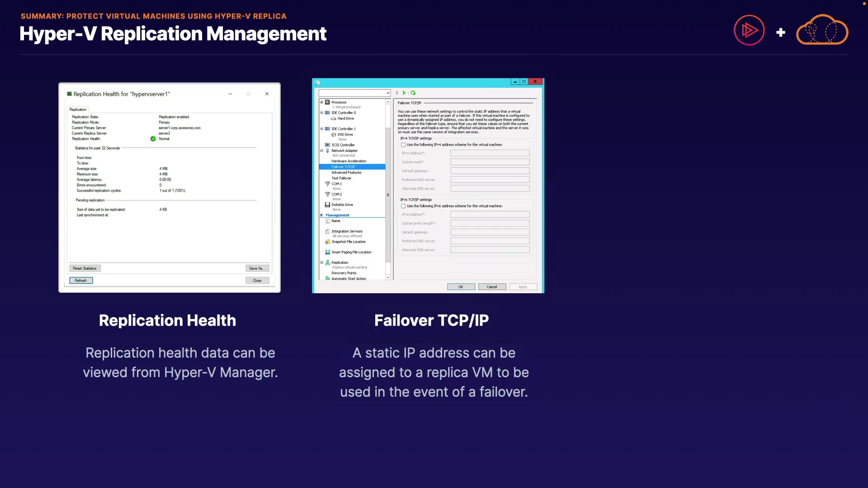868x488 pixels.
Task: Select the SCSI Controller icon
Action: click(x=327, y=145)
